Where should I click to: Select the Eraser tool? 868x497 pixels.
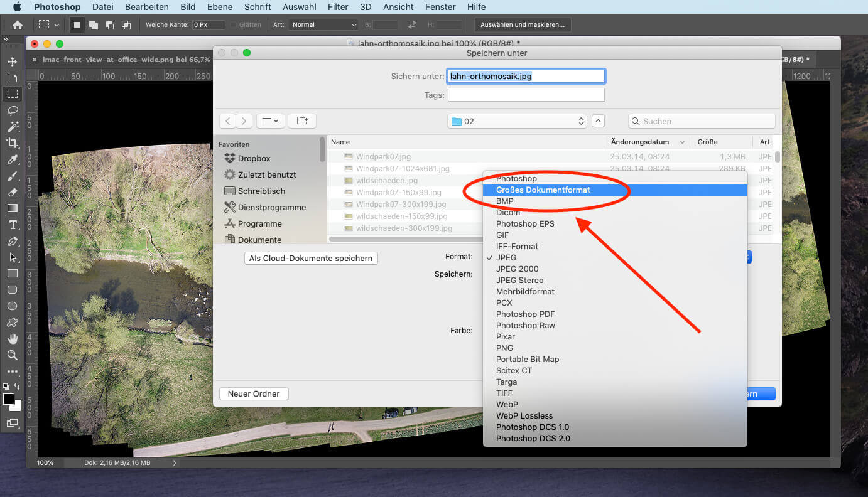[x=12, y=192]
